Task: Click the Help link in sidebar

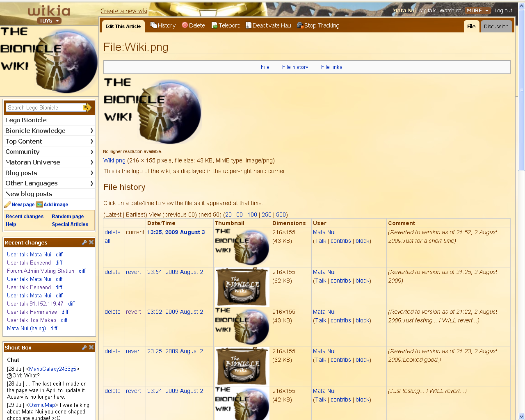Action: pos(11,224)
